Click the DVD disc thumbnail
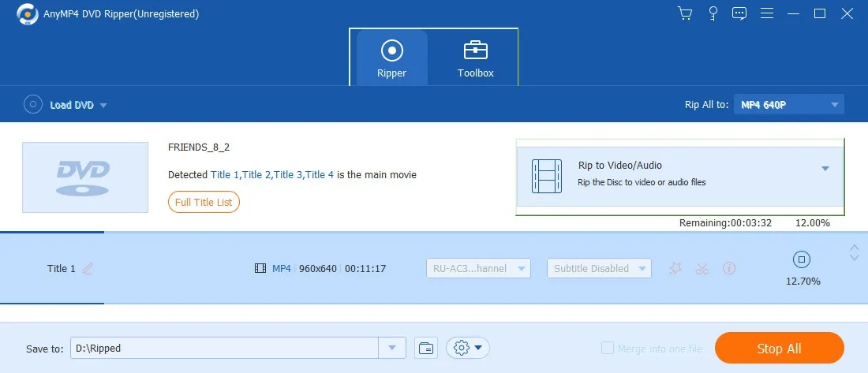 point(85,177)
